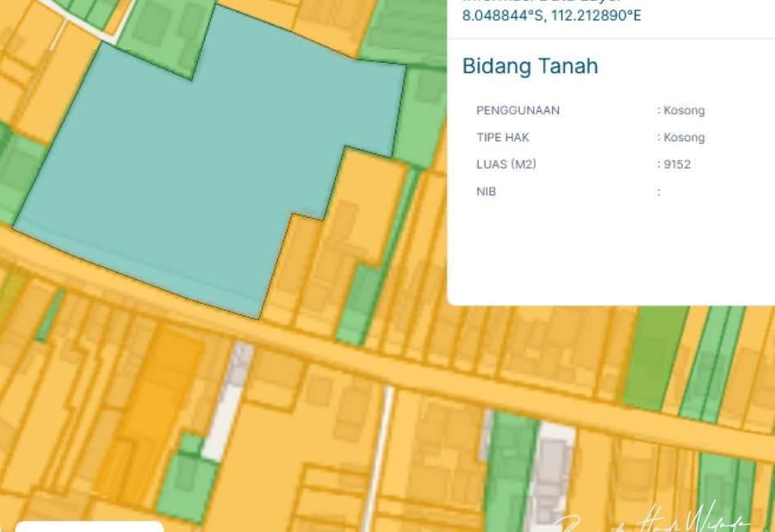
Task: Select the TIPE HAK field label
Action: click(502, 137)
